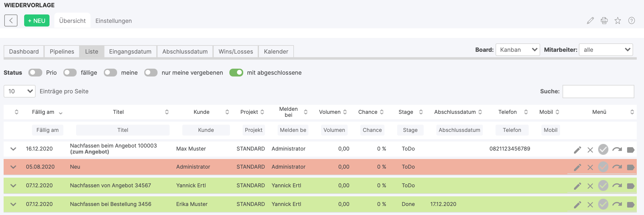Open the Board dropdown showing Kanban
This screenshot has width=644, height=215.
[518, 50]
